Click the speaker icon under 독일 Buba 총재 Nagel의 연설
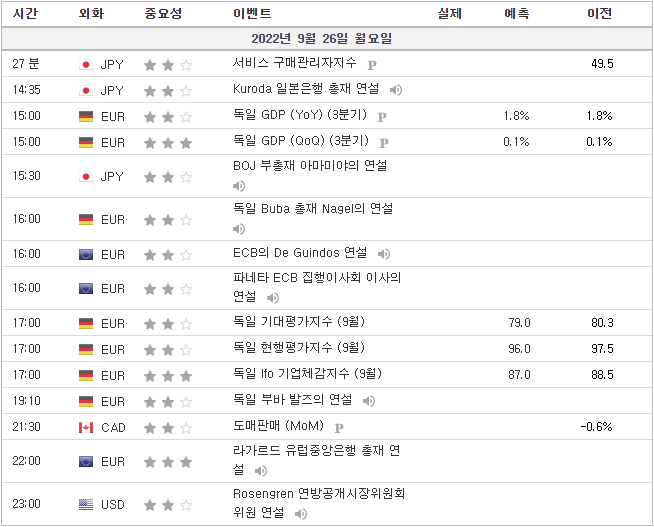Image resolution: width=654 pixels, height=527 pixels. point(239,229)
